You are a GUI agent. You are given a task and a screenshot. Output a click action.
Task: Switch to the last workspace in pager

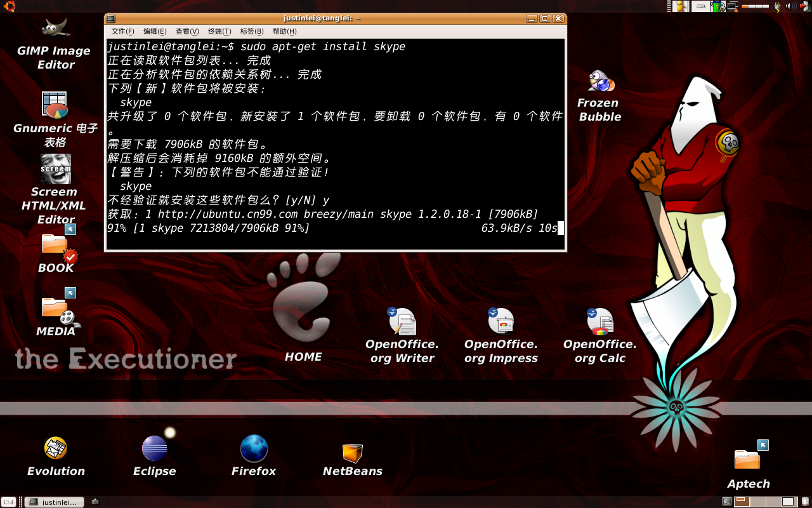[x=790, y=502]
